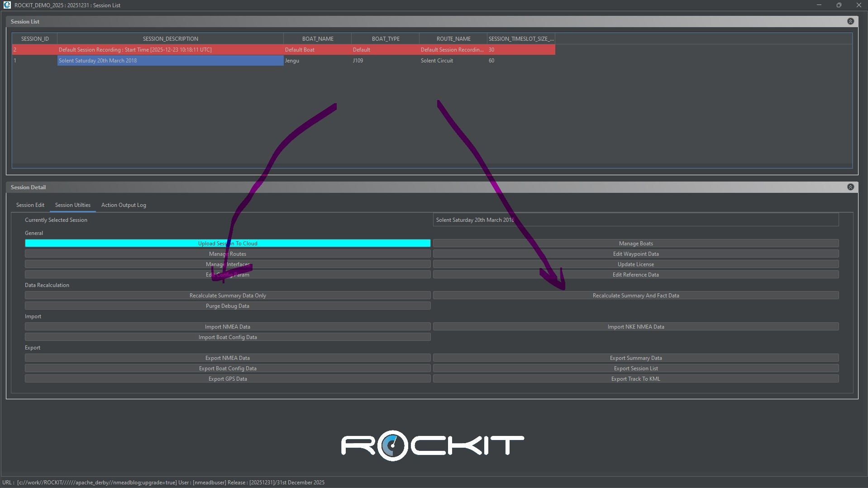Collapse the Session Detail panel
Image resolution: width=868 pixels, height=488 pixels.
pyautogui.click(x=850, y=187)
